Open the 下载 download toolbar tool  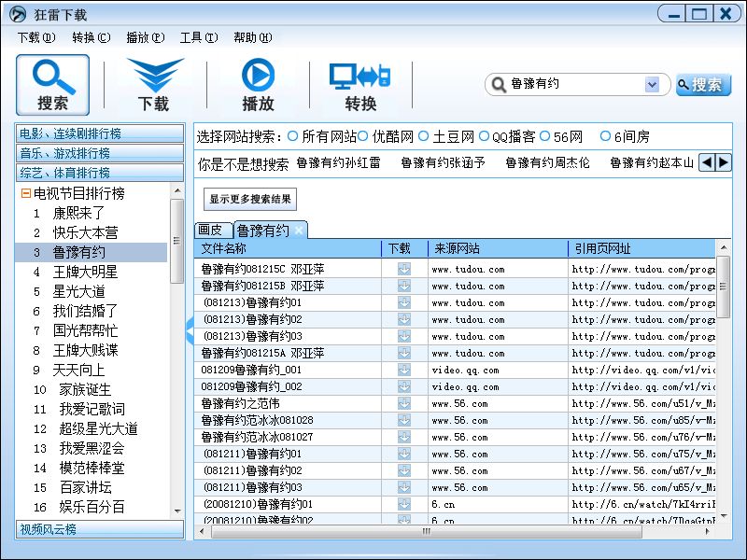(x=154, y=85)
